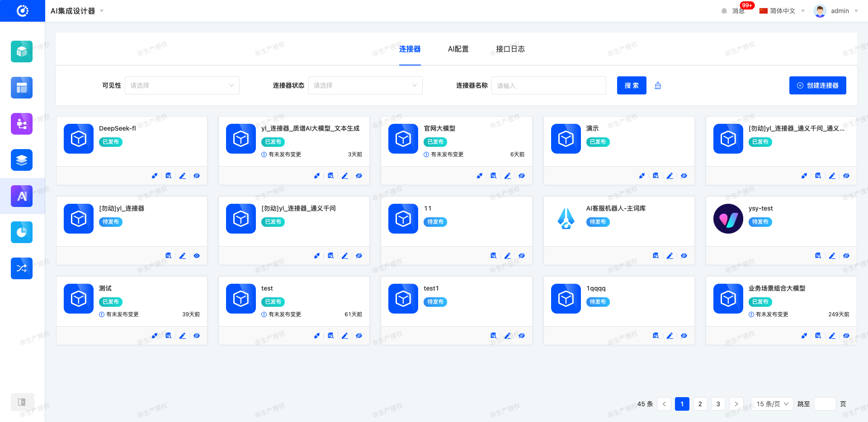Click the plug icon on DeepSeek-fl card
This screenshot has width=868, height=422.
click(x=155, y=176)
